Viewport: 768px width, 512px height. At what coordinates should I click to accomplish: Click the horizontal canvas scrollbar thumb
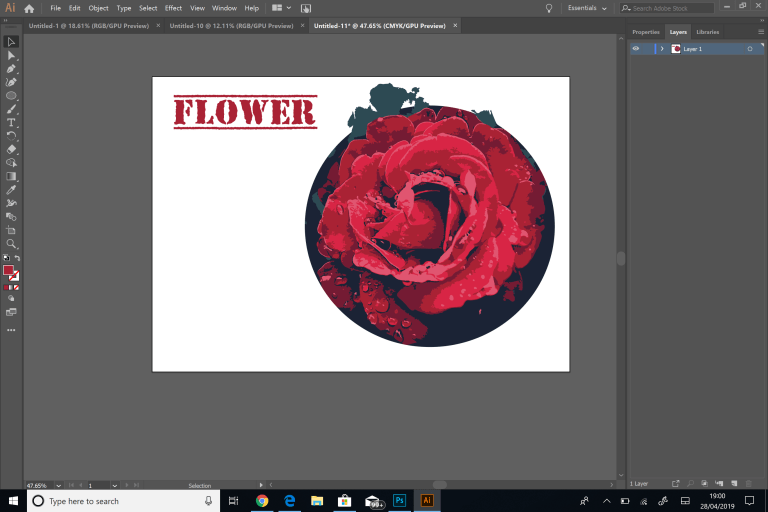point(439,485)
